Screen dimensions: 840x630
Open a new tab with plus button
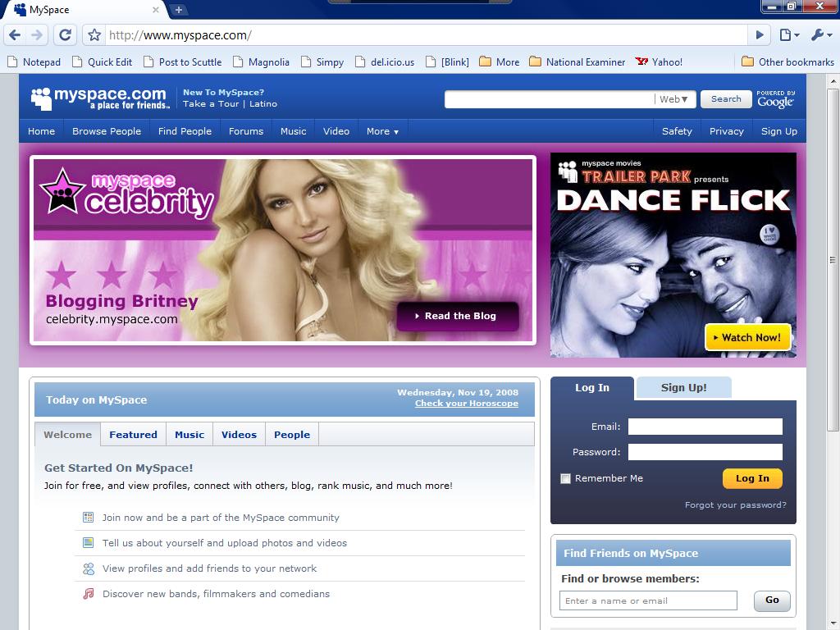point(179,10)
